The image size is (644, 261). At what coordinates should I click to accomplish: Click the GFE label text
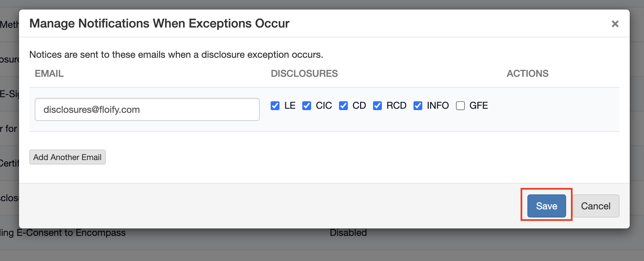(x=478, y=106)
